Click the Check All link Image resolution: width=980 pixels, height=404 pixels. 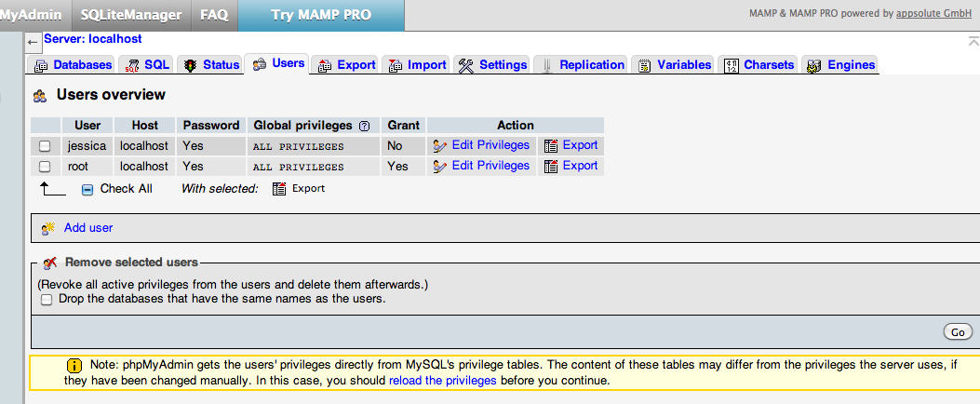[127, 189]
